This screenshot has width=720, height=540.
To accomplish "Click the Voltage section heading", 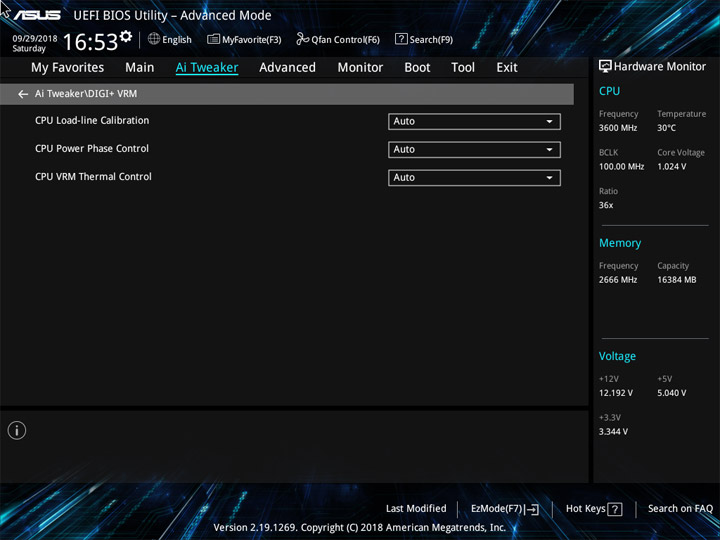I will (618, 356).
